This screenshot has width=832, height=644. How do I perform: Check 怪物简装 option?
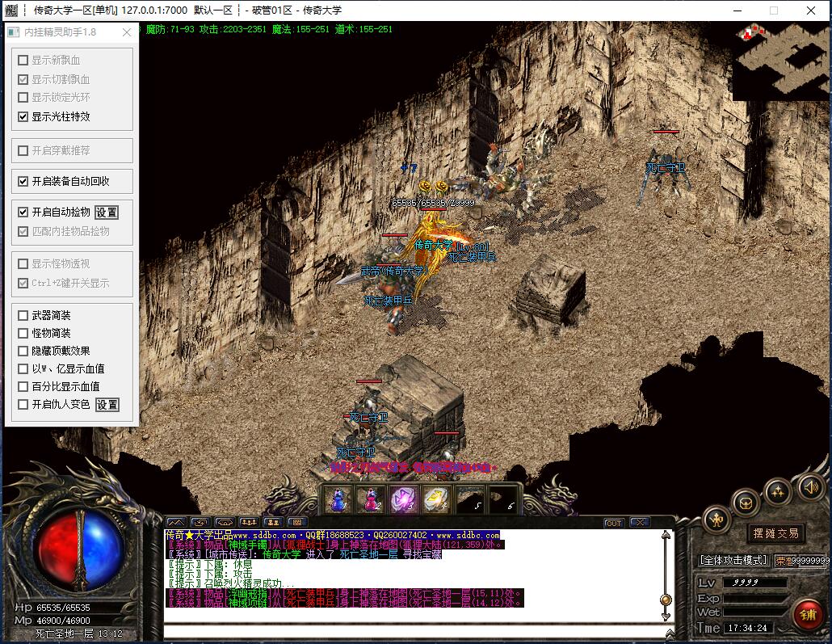pos(23,334)
